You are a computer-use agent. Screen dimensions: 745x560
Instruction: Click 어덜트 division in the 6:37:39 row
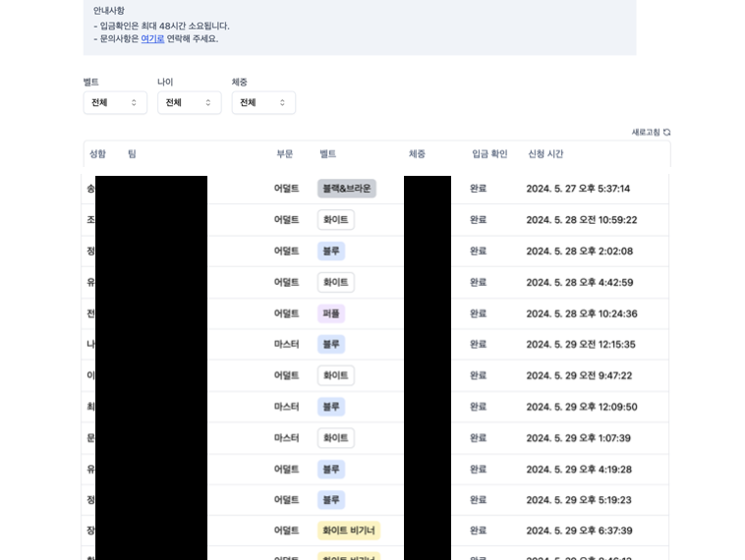pos(287,531)
